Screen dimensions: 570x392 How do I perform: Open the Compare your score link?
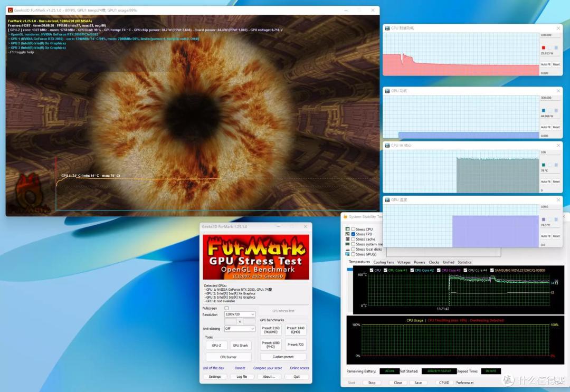pos(268,368)
